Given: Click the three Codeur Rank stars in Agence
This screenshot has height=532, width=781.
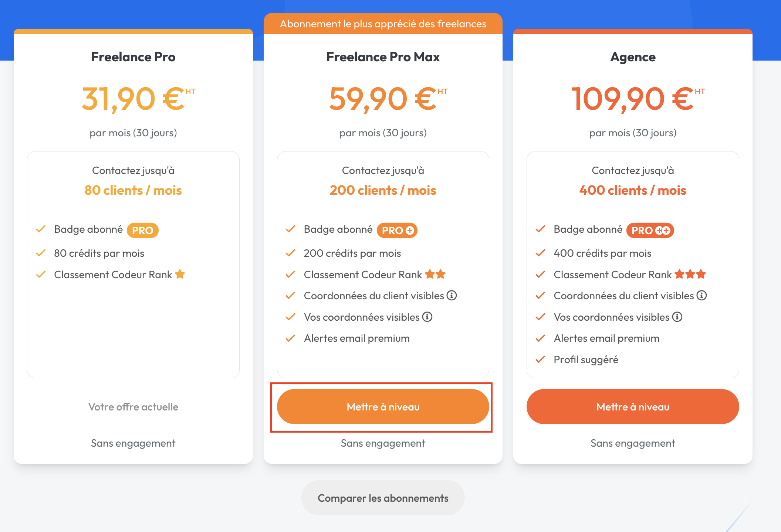Looking at the screenshot, I should pyautogui.click(x=690, y=274).
